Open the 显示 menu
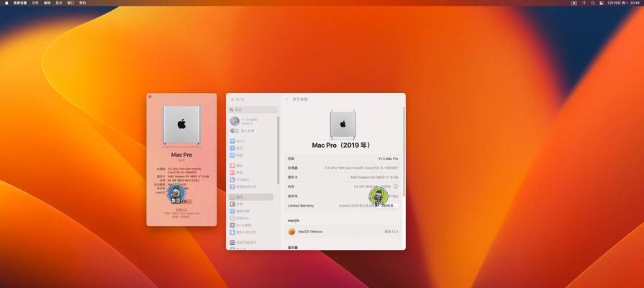 59,3
